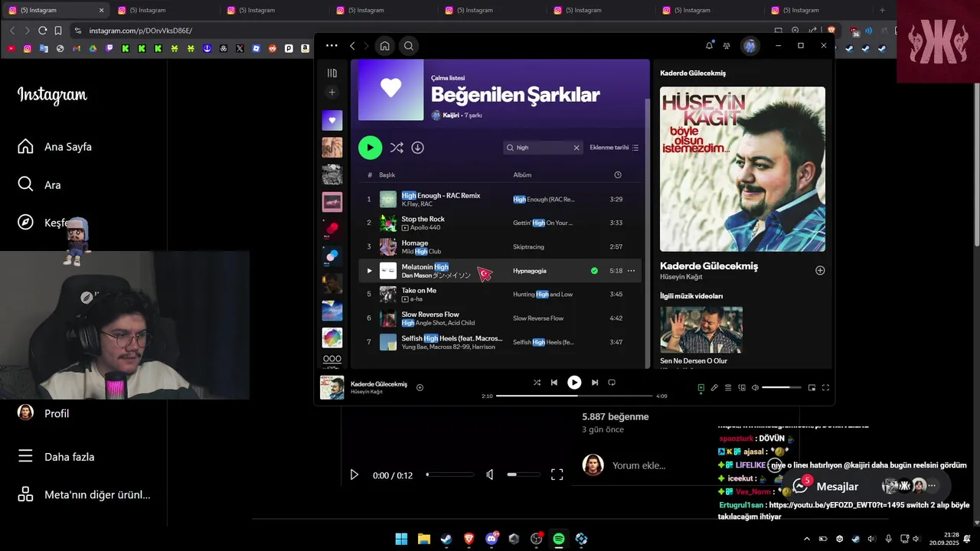Screen dimensions: 980x551
Task: Open Spotify three-dots main menu
Action: pos(332,46)
